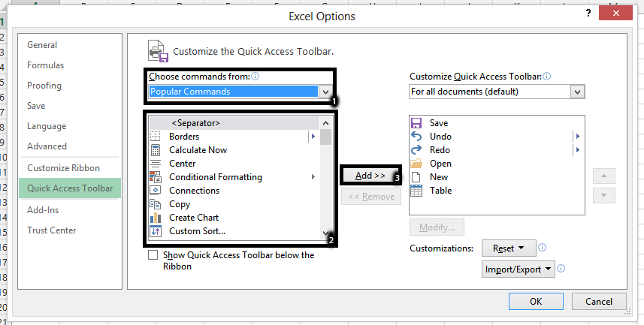Click info icon beside Customize Quick Access Toolbar
The image size is (644, 325).
(546, 76)
